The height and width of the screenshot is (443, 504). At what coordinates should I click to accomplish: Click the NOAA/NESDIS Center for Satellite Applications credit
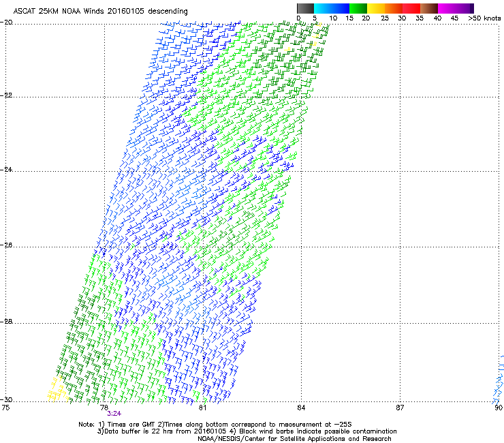[294, 439]
